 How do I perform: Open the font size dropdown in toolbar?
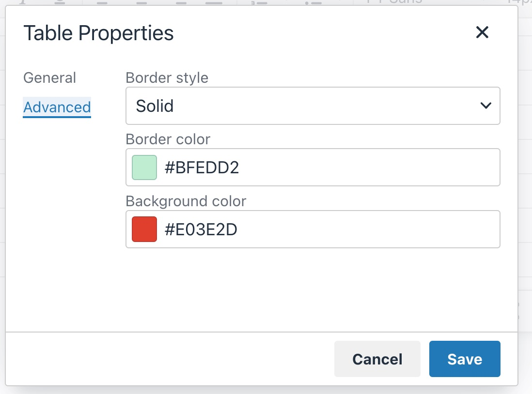point(518,1)
